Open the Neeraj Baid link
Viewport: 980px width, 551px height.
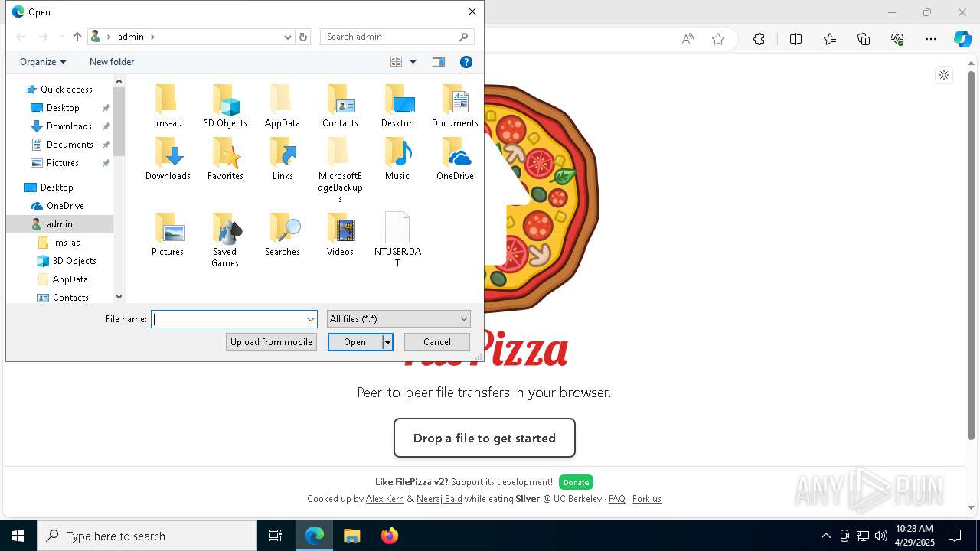tap(439, 499)
